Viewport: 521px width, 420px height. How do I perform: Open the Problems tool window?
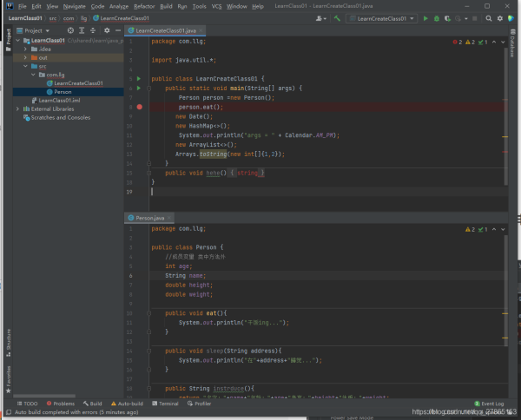[63, 404]
